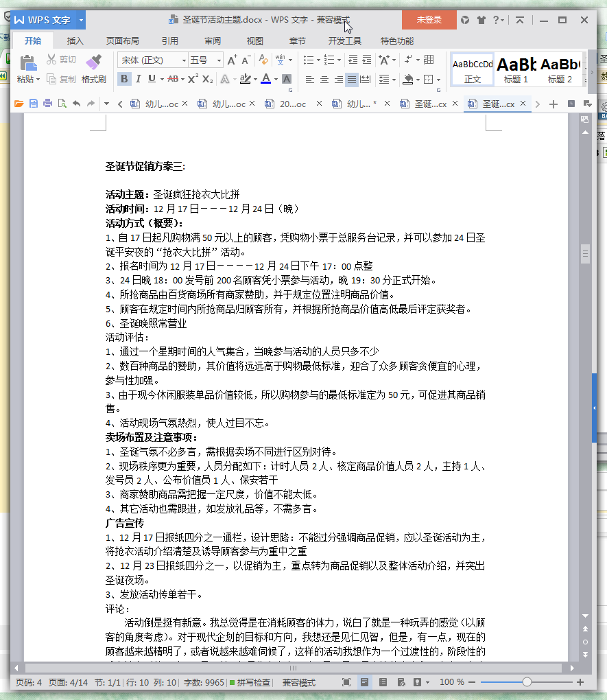Apply 标题 2 heading style
Image resolution: width=607 pixels, height=700 pixels.
pos(560,69)
